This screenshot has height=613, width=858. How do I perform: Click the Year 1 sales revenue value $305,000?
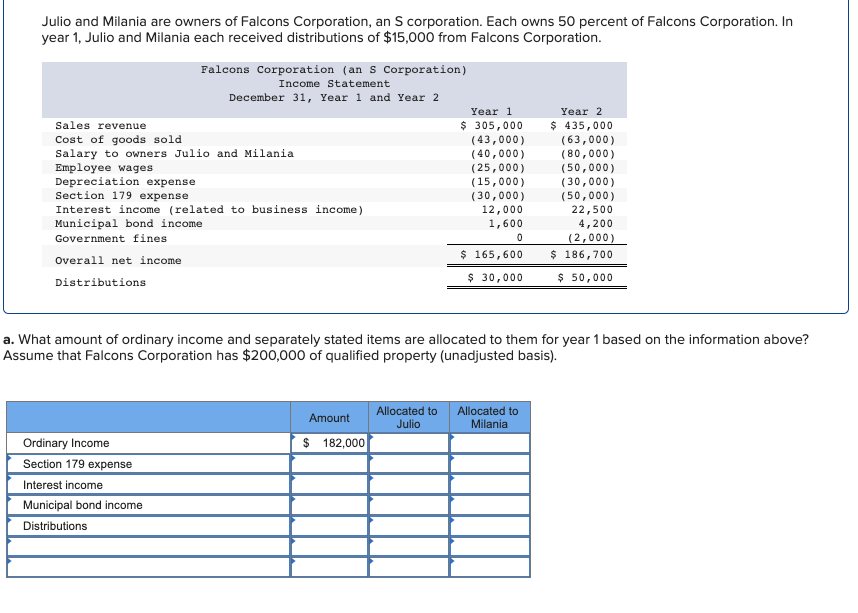click(491, 125)
